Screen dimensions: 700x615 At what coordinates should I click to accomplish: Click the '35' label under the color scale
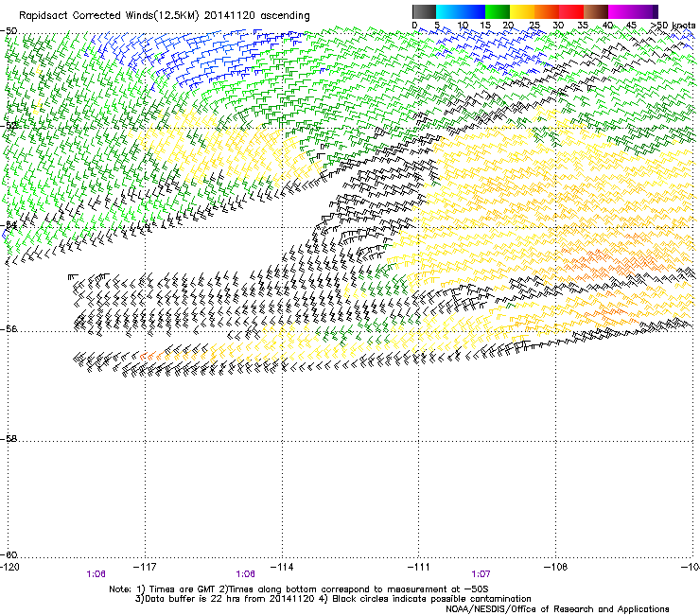[583, 25]
